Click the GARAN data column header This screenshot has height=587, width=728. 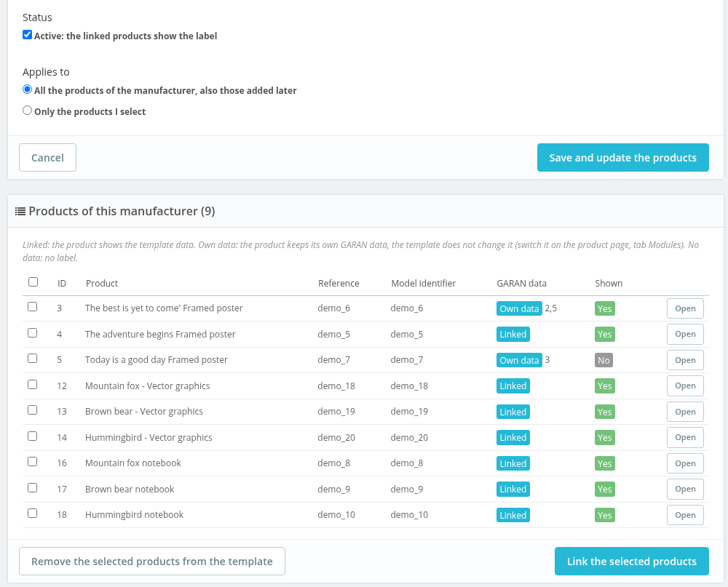521,284
